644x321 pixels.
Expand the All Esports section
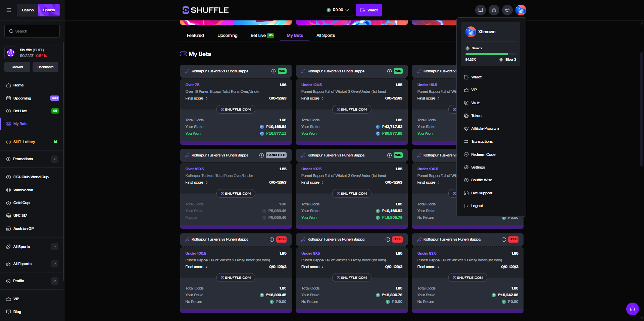55,264
